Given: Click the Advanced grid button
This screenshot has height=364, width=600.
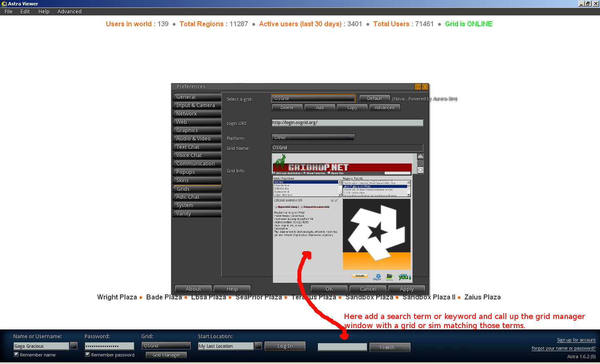Looking at the screenshot, I should (x=385, y=107).
